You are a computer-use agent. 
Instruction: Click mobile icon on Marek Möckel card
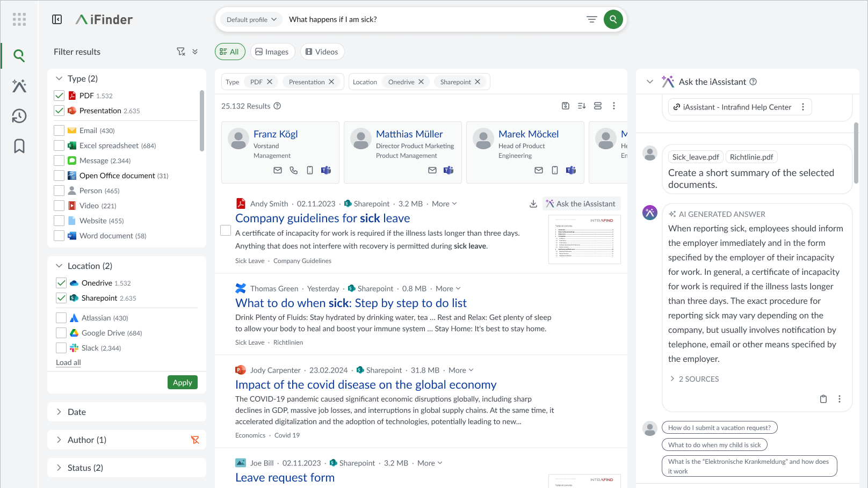point(555,170)
